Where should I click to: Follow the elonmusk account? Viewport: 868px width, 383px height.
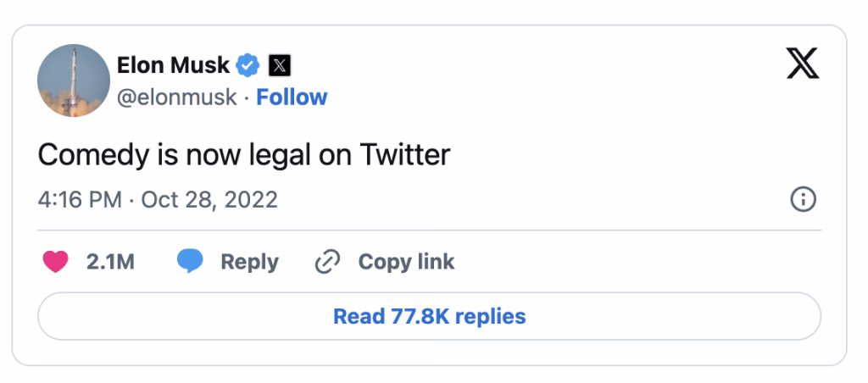[x=292, y=97]
